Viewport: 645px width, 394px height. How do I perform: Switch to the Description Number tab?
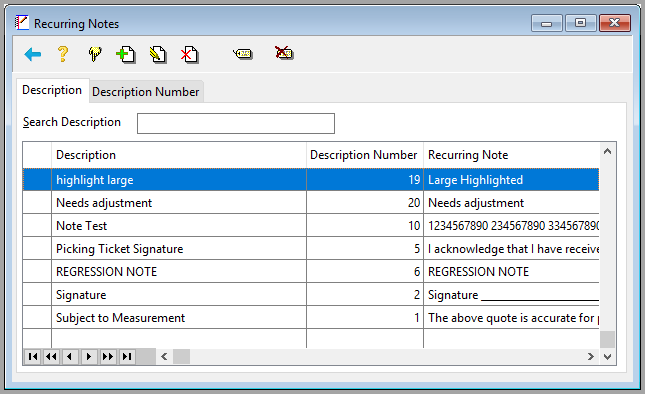coord(146,92)
